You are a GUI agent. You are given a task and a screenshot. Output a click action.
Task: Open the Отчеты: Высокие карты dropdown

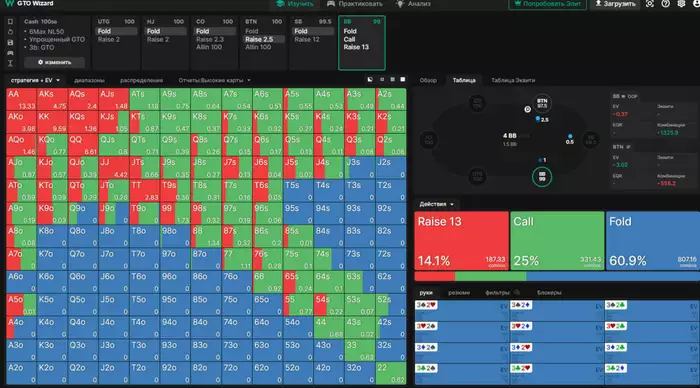coord(214,80)
